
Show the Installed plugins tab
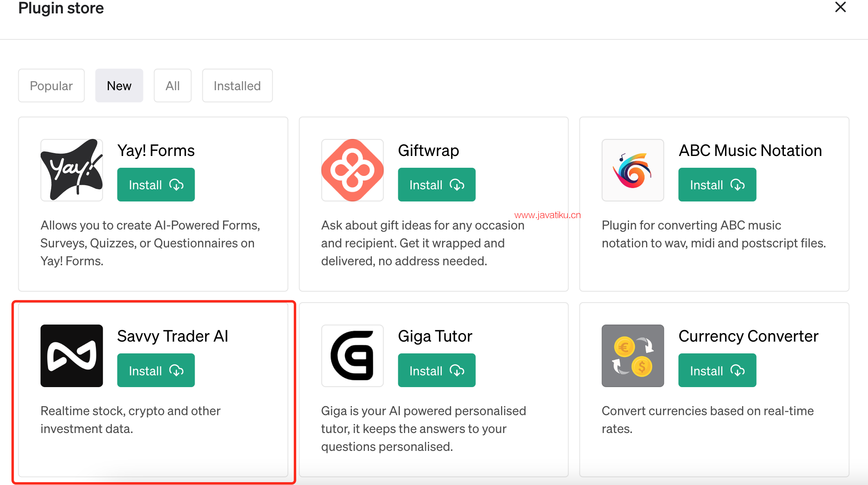(x=237, y=86)
